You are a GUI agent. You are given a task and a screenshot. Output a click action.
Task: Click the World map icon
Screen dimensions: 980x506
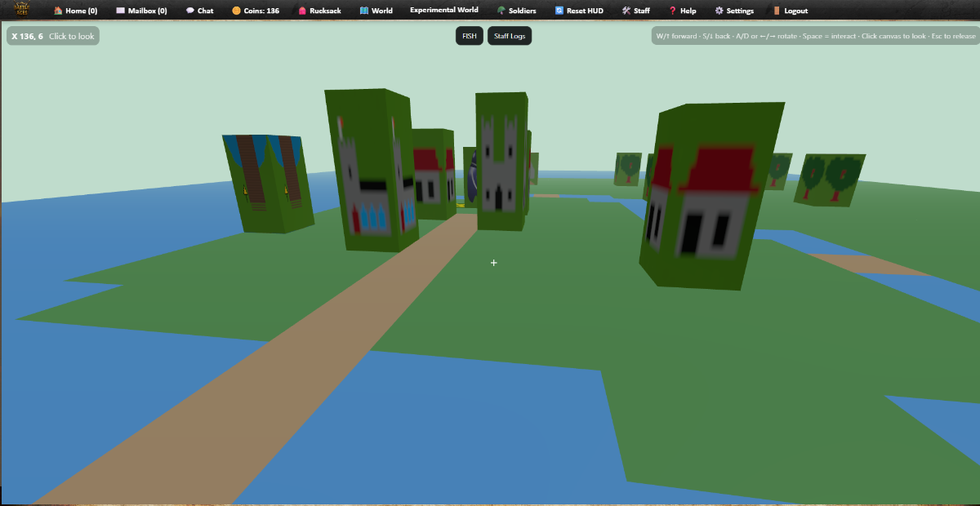coord(364,11)
